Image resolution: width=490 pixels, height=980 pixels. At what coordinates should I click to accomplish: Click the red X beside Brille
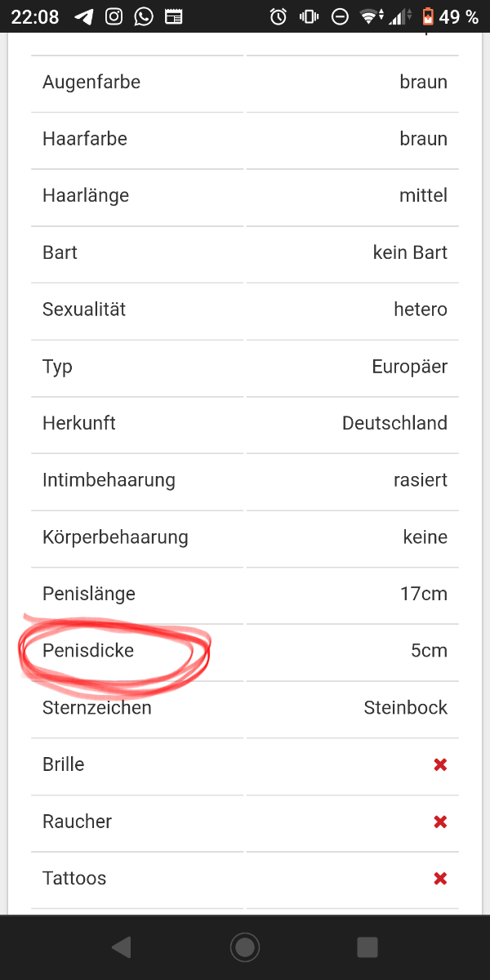tap(440, 764)
